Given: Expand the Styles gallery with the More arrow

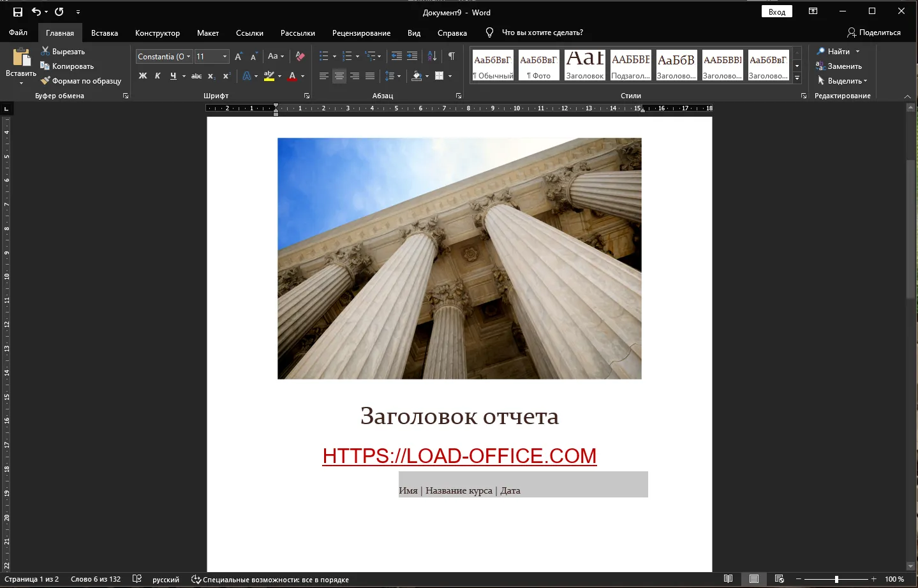Looking at the screenshot, I should [797, 78].
